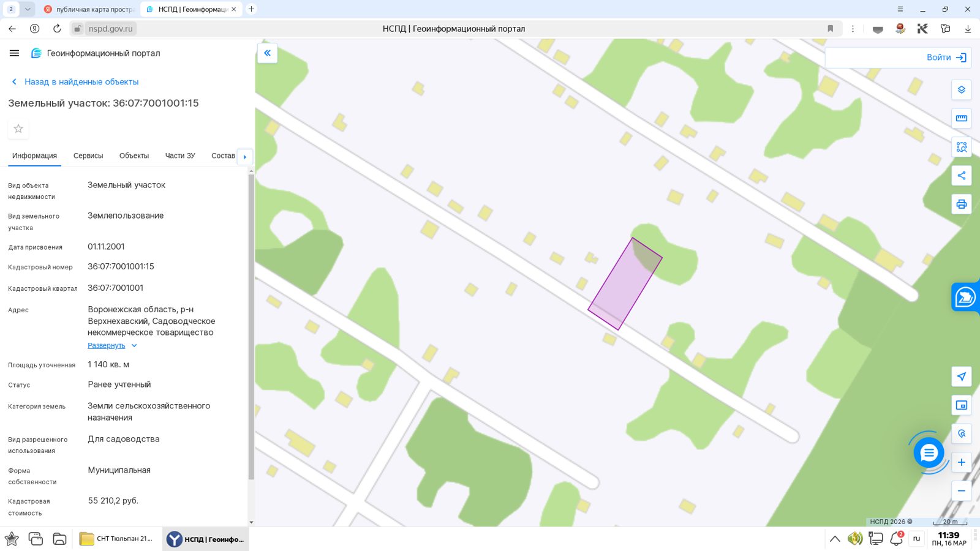Print the map using printer icon
Screen dimensions: 980x551
961,204
